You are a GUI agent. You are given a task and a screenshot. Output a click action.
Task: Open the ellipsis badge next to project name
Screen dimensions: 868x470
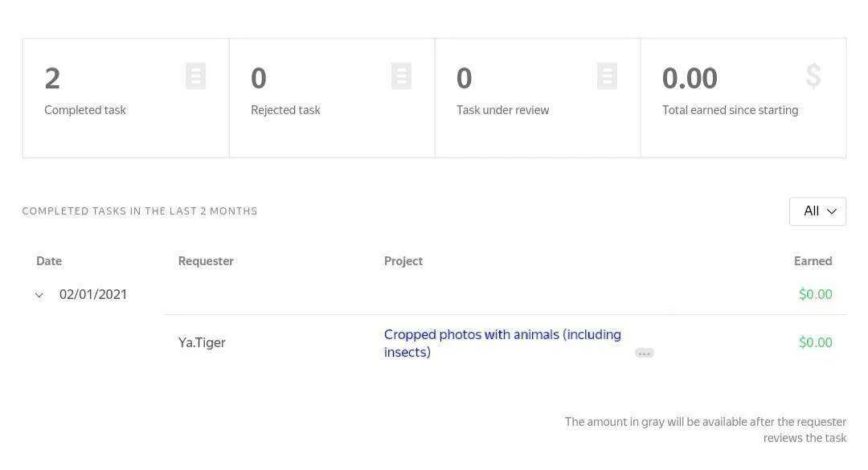645,354
